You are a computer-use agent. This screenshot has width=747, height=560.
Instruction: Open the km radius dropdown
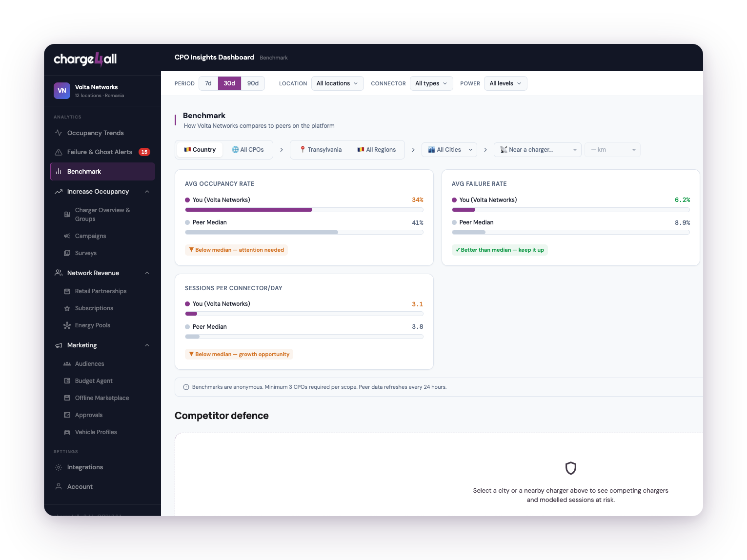tap(612, 150)
